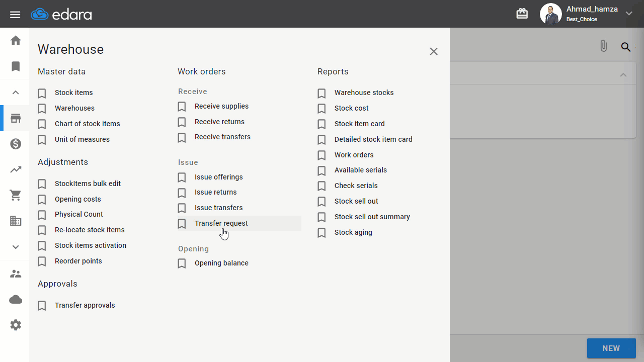Bookmark Issue returns
The image size is (644, 362).
click(182, 193)
